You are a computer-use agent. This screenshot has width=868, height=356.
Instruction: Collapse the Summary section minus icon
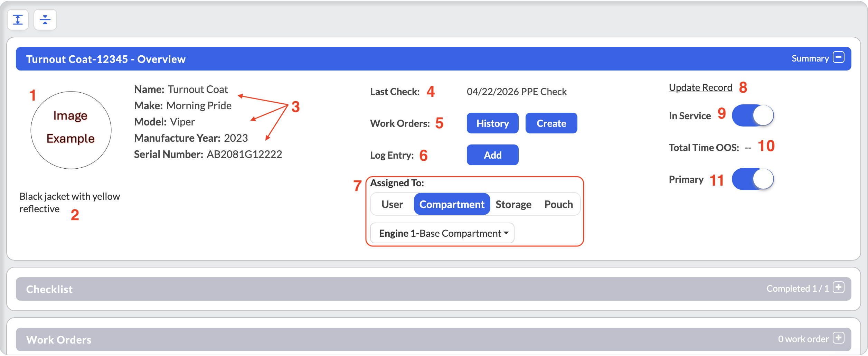coord(839,57)
